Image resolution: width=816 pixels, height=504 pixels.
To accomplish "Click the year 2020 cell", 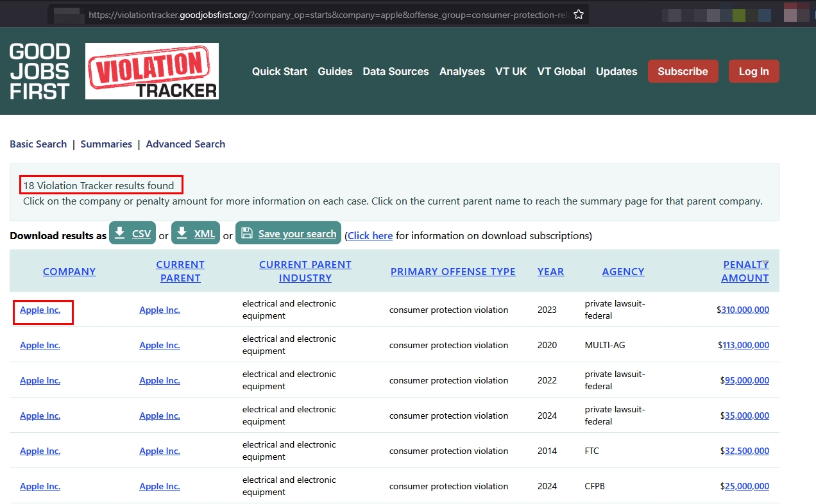I will coord(547,345).
